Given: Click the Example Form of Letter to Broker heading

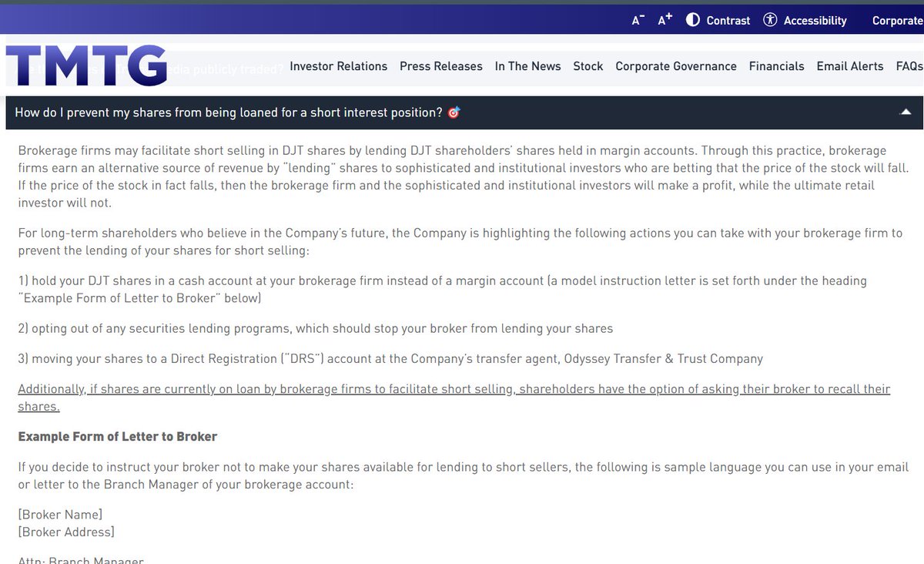Looking at the screenshot, I should coord(118,436).
